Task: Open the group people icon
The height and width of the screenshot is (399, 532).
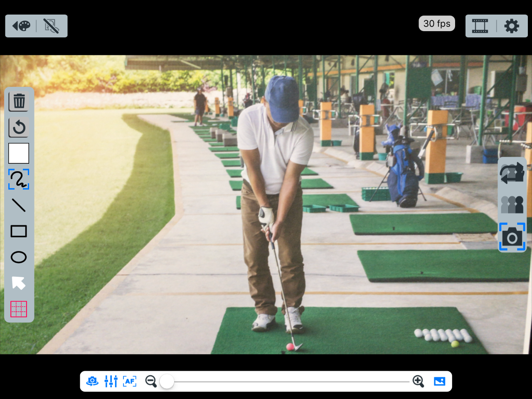Action: (512, 205)
